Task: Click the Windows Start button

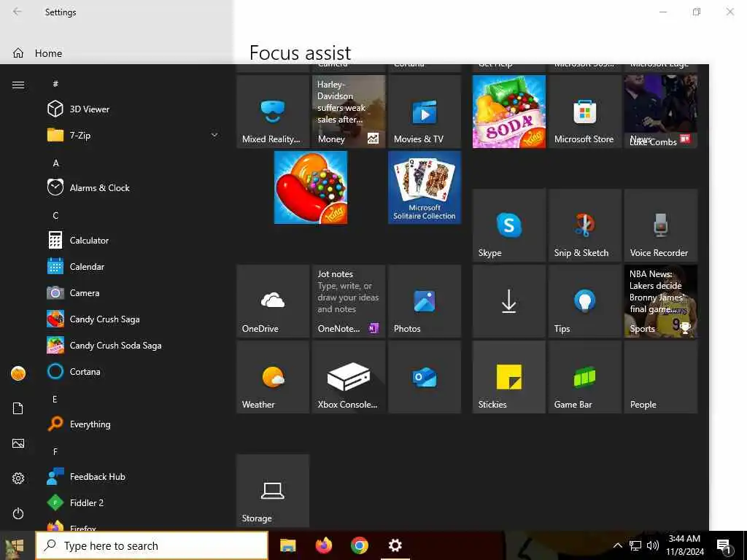Action: point(18,545)
